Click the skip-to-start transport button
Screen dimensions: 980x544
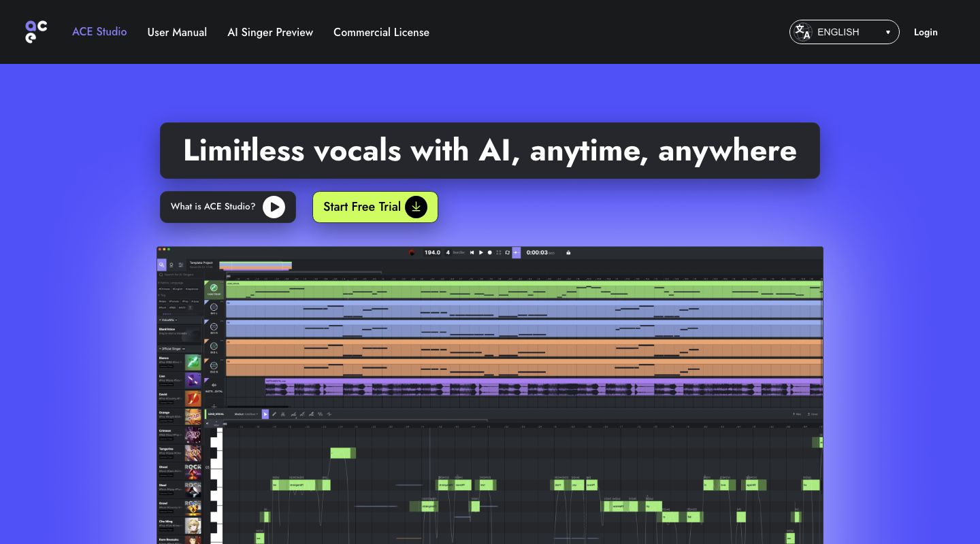(472, 252)
